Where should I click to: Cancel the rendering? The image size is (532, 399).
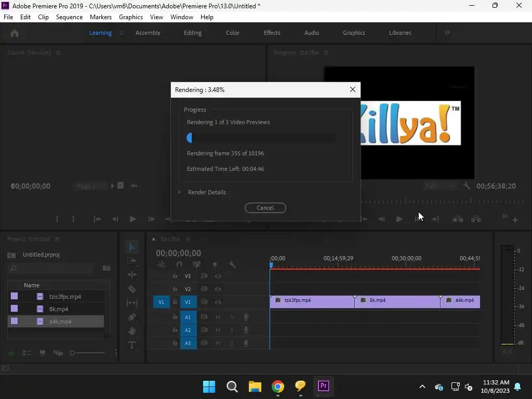point(265,208)
